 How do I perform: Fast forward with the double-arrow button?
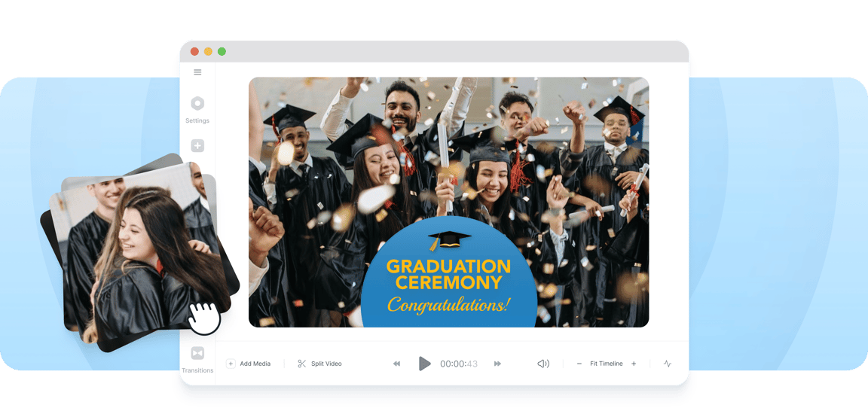497,364
